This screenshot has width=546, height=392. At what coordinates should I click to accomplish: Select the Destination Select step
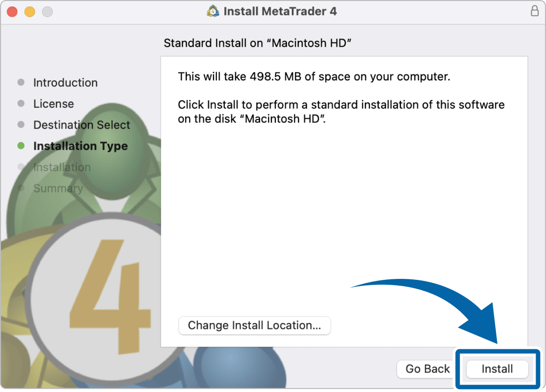click(82, 125)
